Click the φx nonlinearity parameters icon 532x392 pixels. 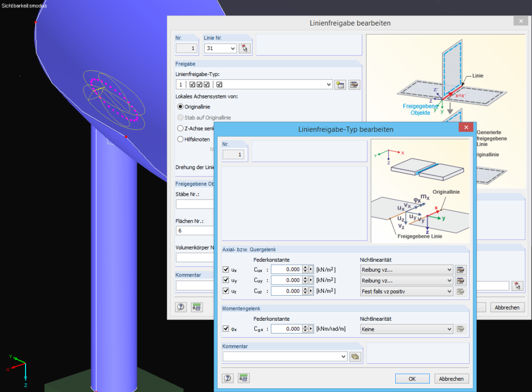[460, 329]
